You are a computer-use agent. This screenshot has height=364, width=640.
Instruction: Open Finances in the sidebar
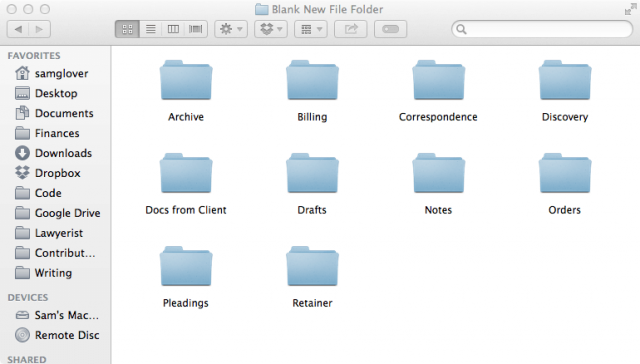(55, 133)
